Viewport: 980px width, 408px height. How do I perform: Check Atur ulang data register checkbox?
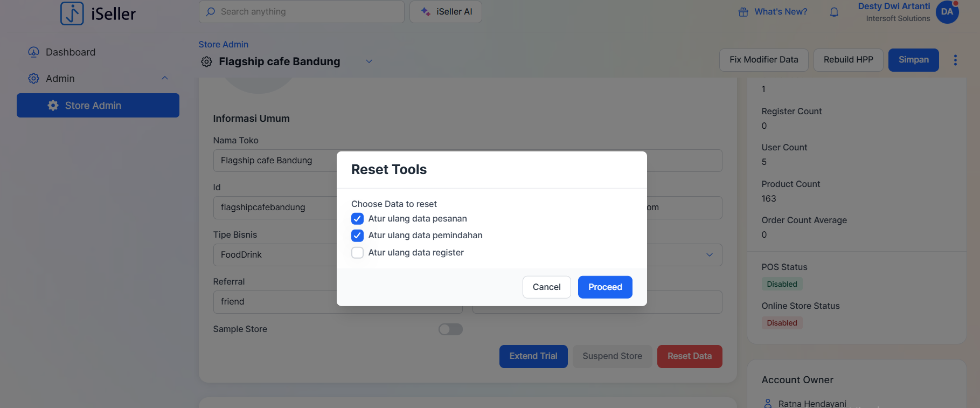(357, 253)
